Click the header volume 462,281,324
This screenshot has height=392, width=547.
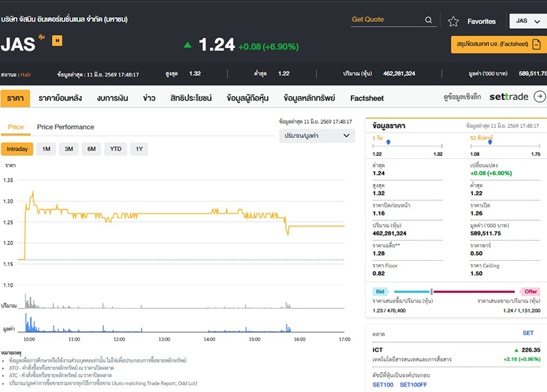coord(399,74)
